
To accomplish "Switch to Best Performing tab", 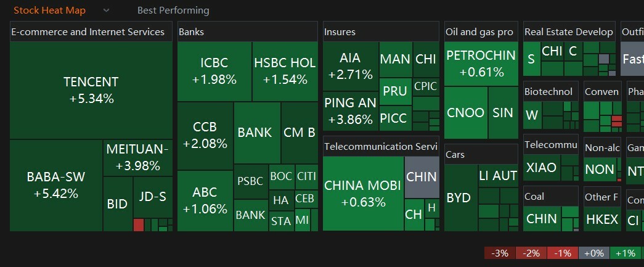I will click(x=173, y=10).
